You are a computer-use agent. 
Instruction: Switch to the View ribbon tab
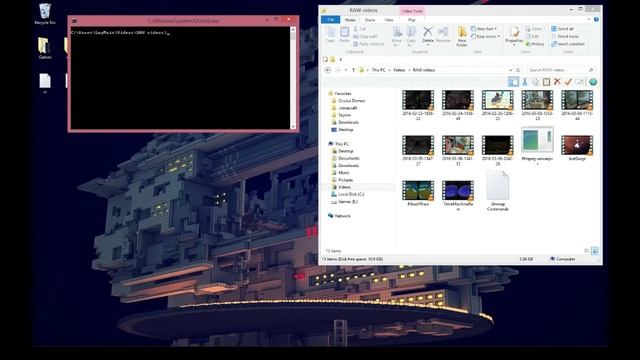coord(389,20)
